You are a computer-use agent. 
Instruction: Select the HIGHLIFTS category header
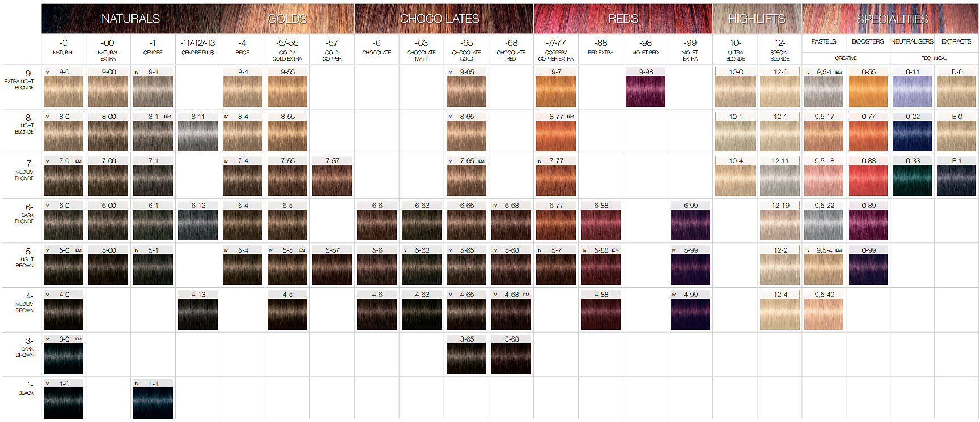pyautogui.click(x=757, y=19)
